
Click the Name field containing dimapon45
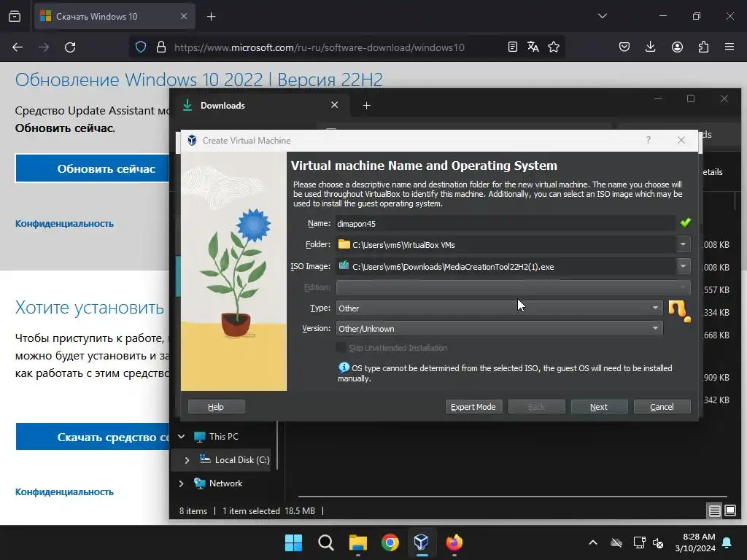pos(506,223)
